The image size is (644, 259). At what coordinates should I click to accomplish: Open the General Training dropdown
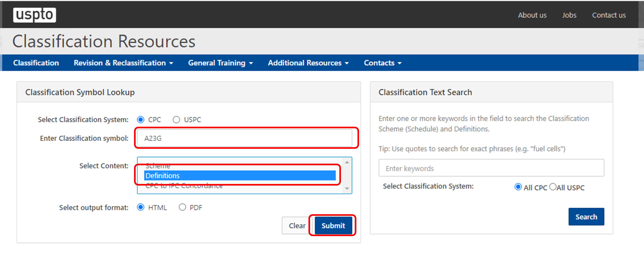coord(220,63)
